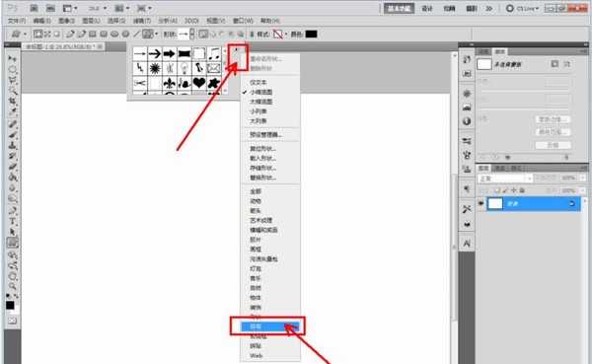The height and width of the screenshot is (364, 592).
Task: Select the Move tool in toolbox
Action: pos(12,59)
